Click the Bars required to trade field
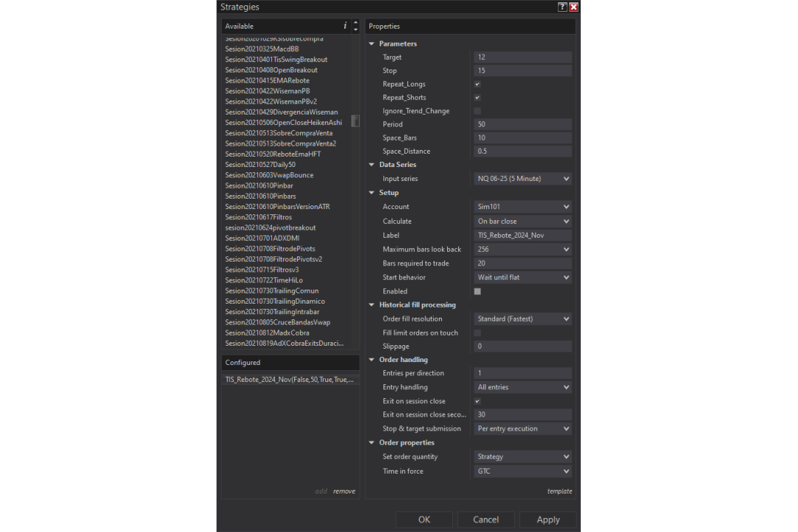 point(522,263)
